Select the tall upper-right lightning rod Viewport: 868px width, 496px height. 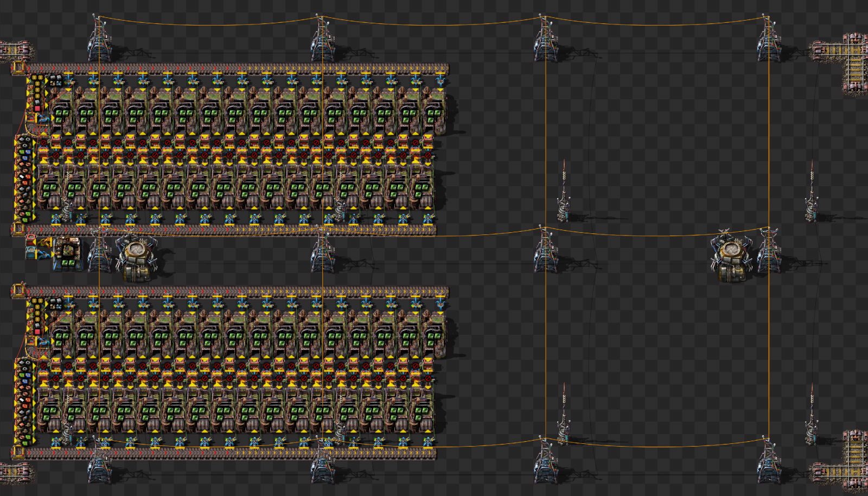pyautogui.click(x=812, y=191)
